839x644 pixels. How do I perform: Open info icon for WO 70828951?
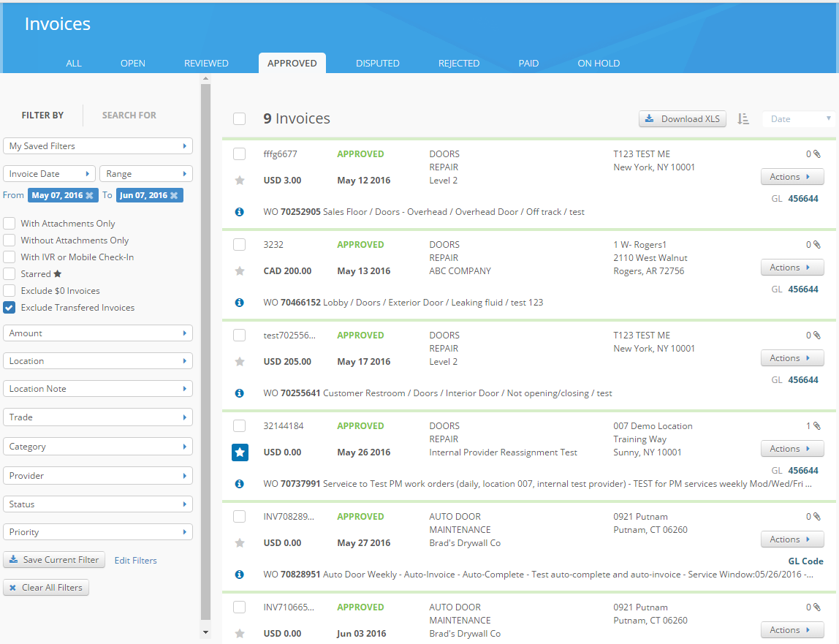(x=240, y=575)
